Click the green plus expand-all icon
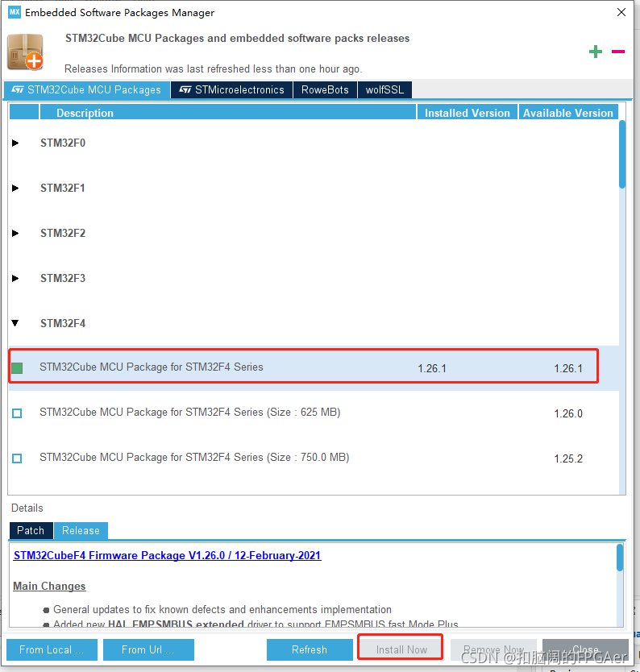640x672 pixels. point(595,52)
